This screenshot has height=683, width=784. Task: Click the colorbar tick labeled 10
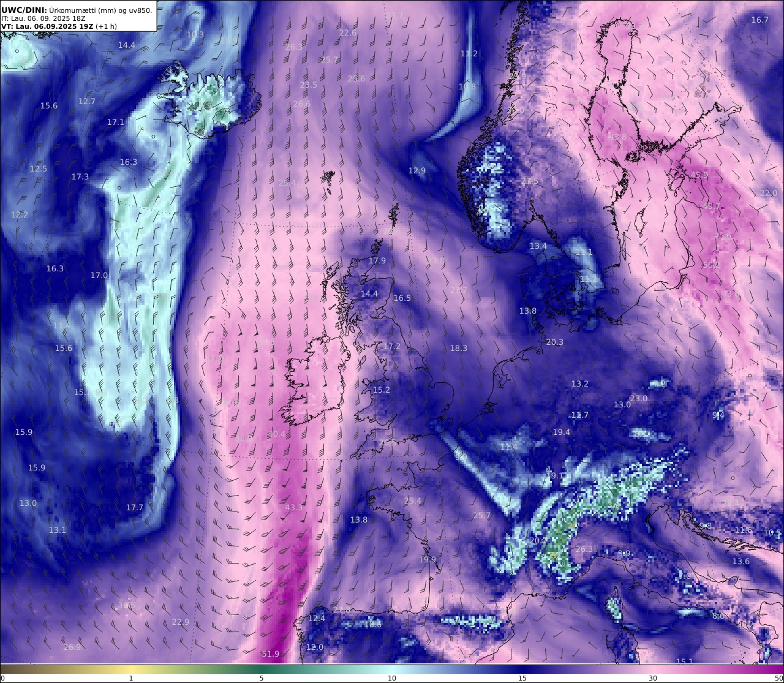(392, 678)
